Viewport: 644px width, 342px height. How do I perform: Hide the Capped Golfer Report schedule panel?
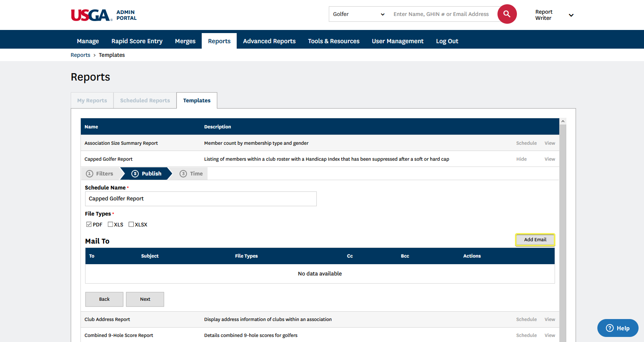(x=521, y=159)
